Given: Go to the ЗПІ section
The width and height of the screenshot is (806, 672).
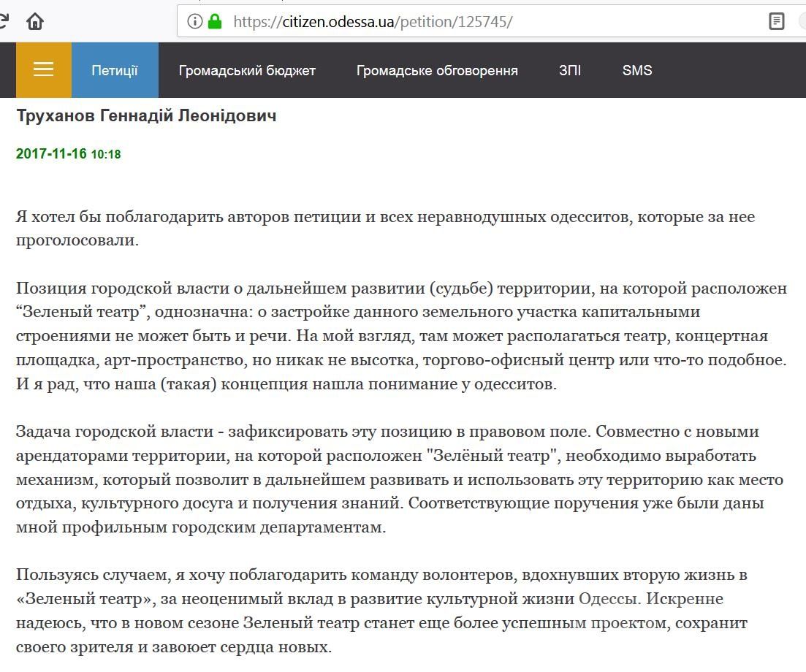Looking at the screenshot, I should click(570, 71).
